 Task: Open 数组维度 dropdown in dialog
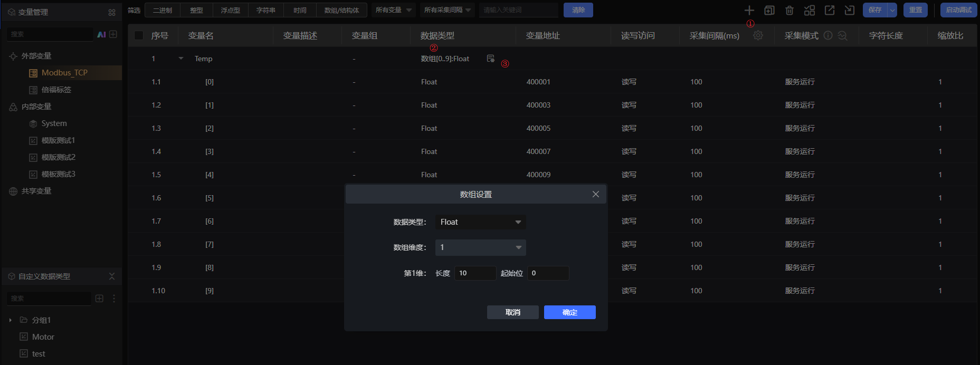pyautogui.click(x=480, y=247)
